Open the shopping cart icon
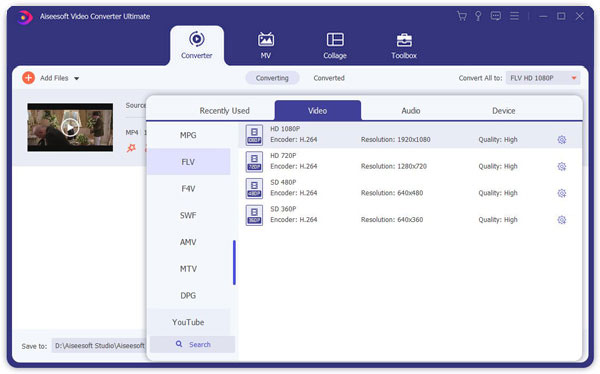Screen dimensions: 600x374 point(462,16)
